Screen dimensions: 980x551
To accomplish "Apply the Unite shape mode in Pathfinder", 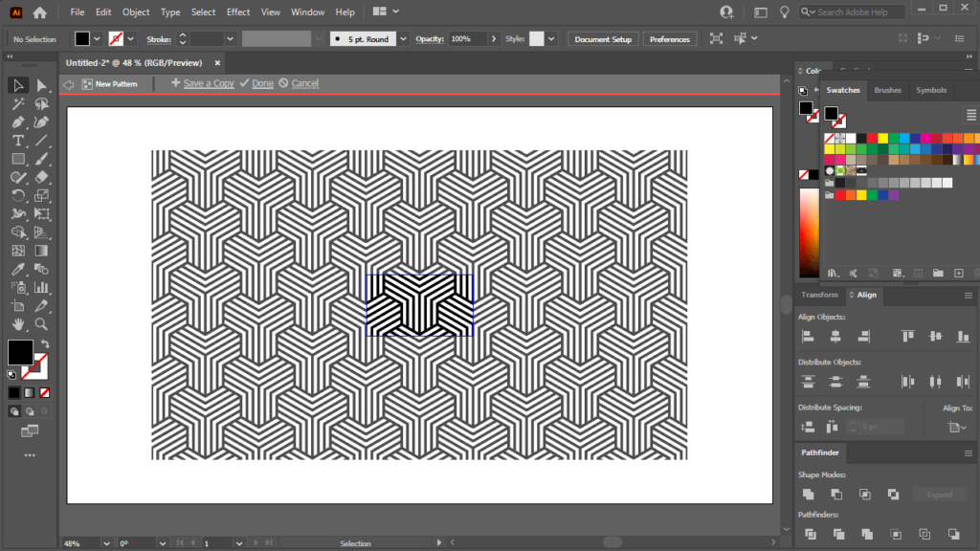I will point(809,495).
